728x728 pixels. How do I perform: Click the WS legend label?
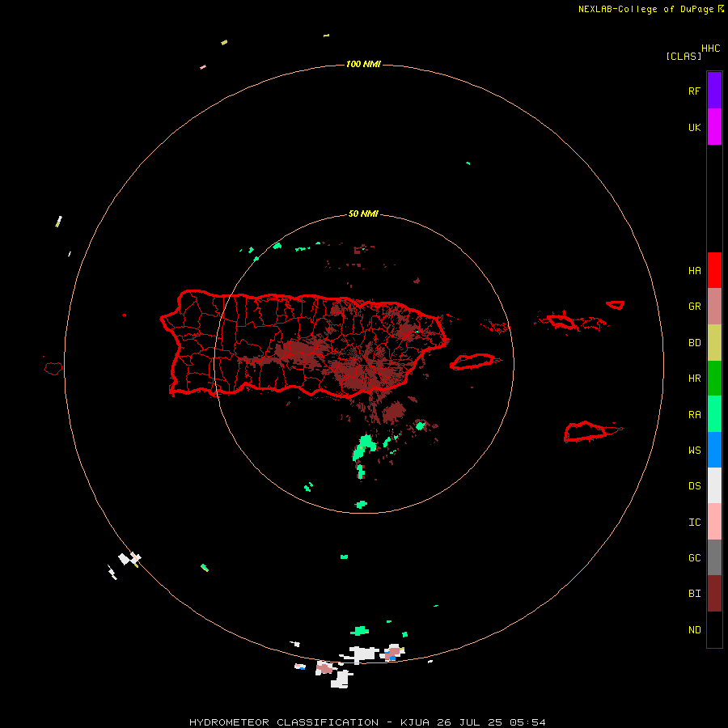(x=694, y=450)
